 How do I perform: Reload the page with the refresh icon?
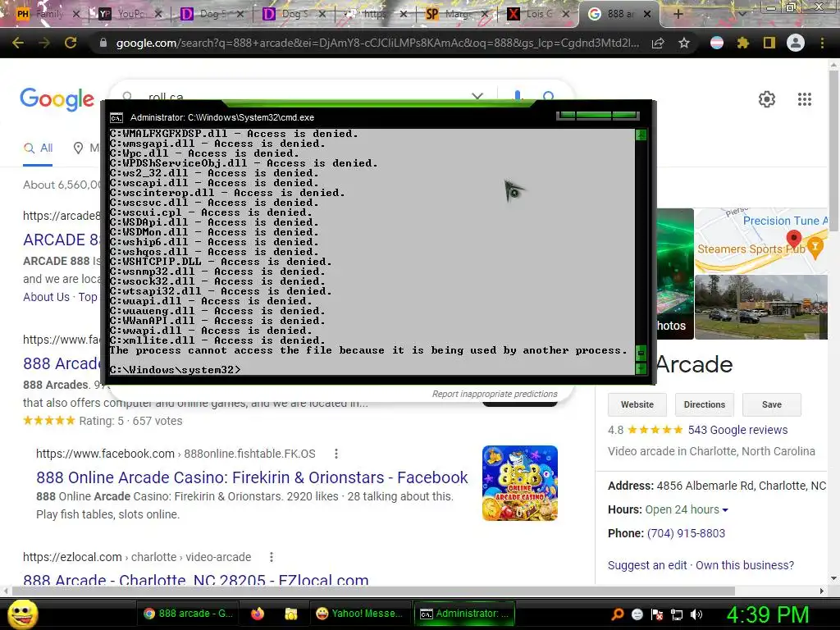pos(71,43)
